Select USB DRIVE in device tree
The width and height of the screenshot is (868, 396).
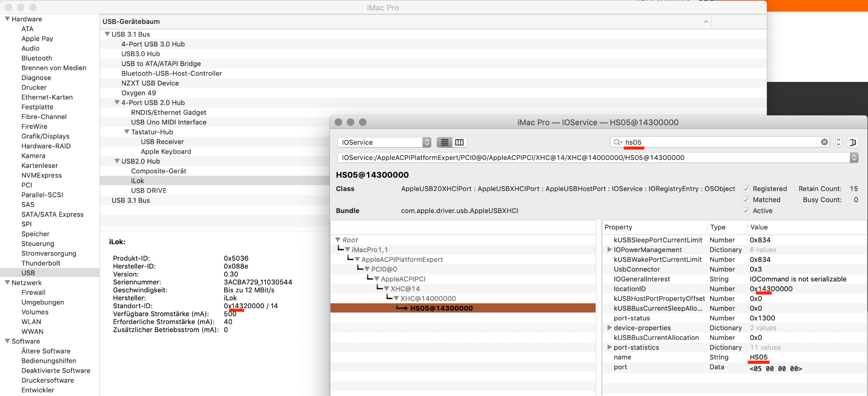pos(149,191)
